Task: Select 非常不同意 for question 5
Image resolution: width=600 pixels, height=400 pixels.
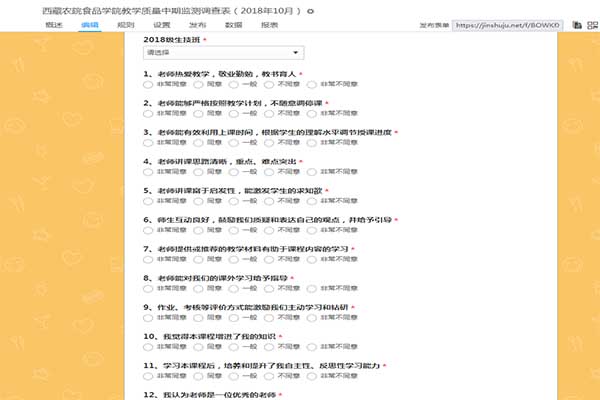Action: tap(312, 201)
